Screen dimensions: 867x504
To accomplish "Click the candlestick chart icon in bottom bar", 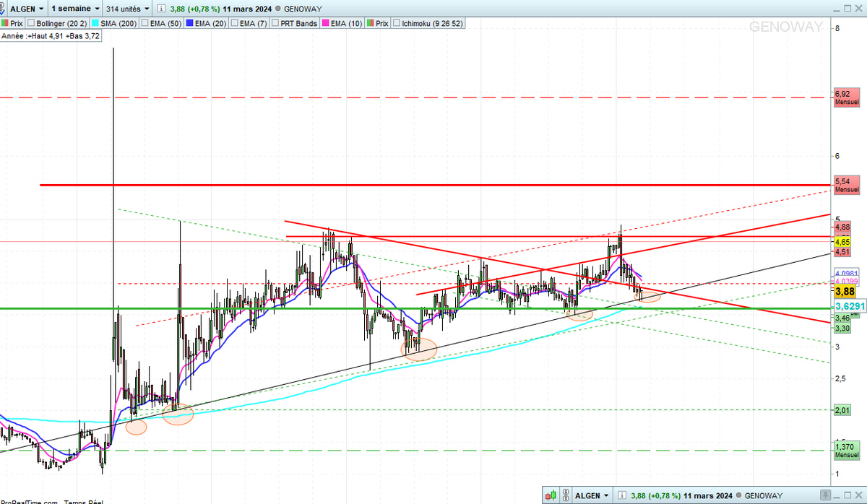I will (551, 495).
